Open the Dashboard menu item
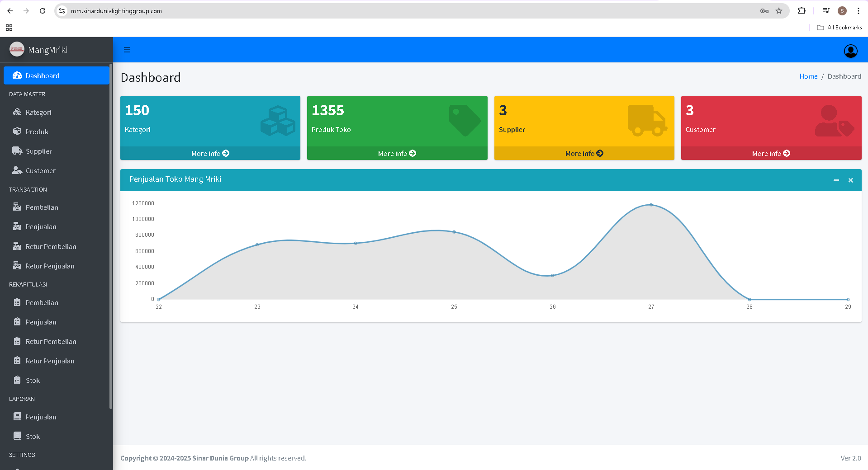868x470 pixels. tap(57, 75)
